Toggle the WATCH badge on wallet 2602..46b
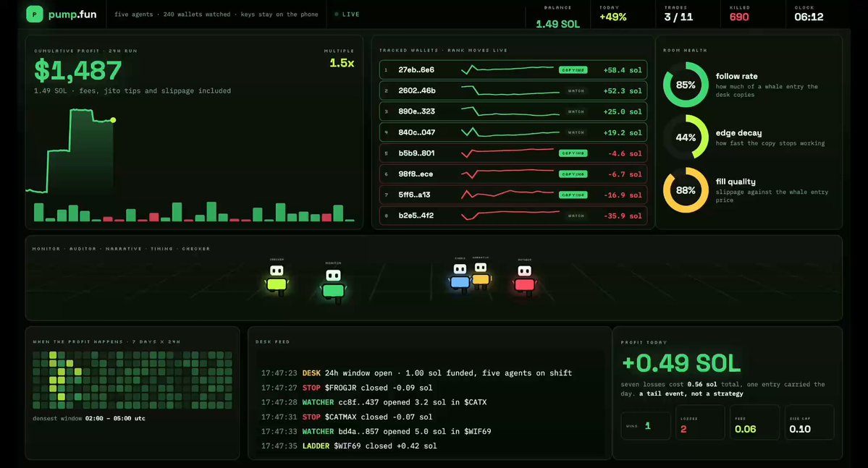Viewport: 868px width, 468px height. coord(576,90)
